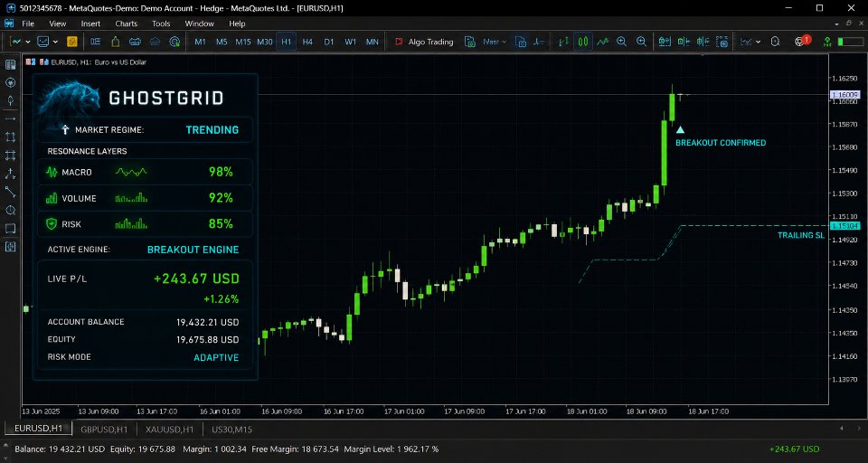Open the new chart toolbar icon
Viewport: 868px width, 463px height.
16,42
